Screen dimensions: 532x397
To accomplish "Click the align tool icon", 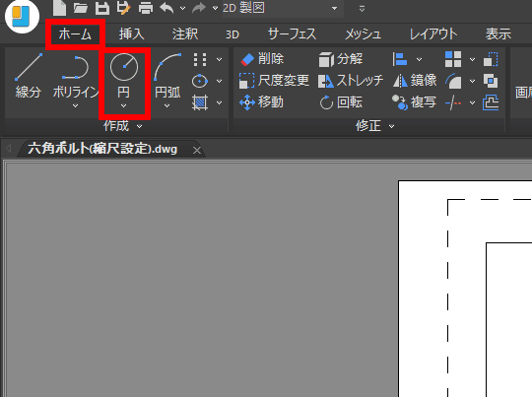I will pos(400,59).
